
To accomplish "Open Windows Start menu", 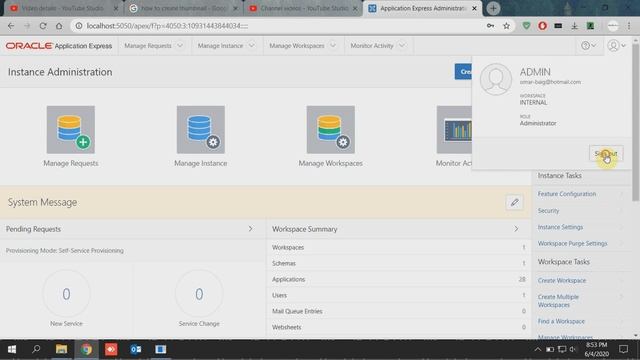I will coord(12,349).
